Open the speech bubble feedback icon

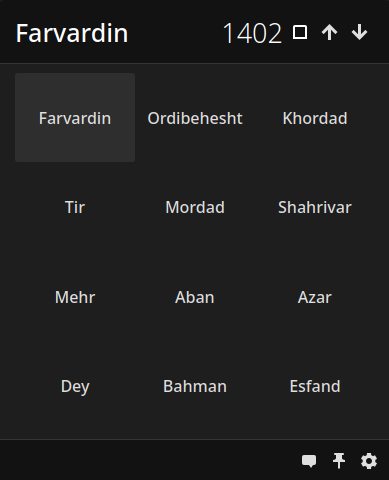point(309,461)
